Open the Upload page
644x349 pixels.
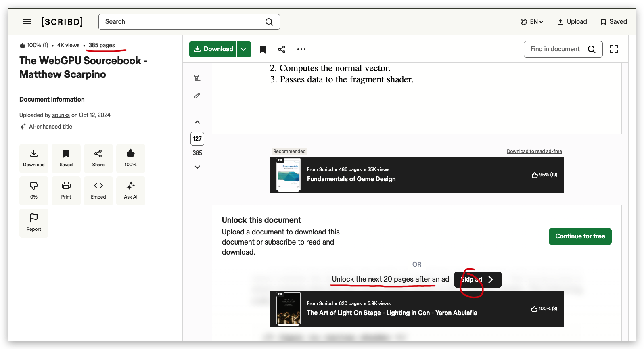click(572, 22)
